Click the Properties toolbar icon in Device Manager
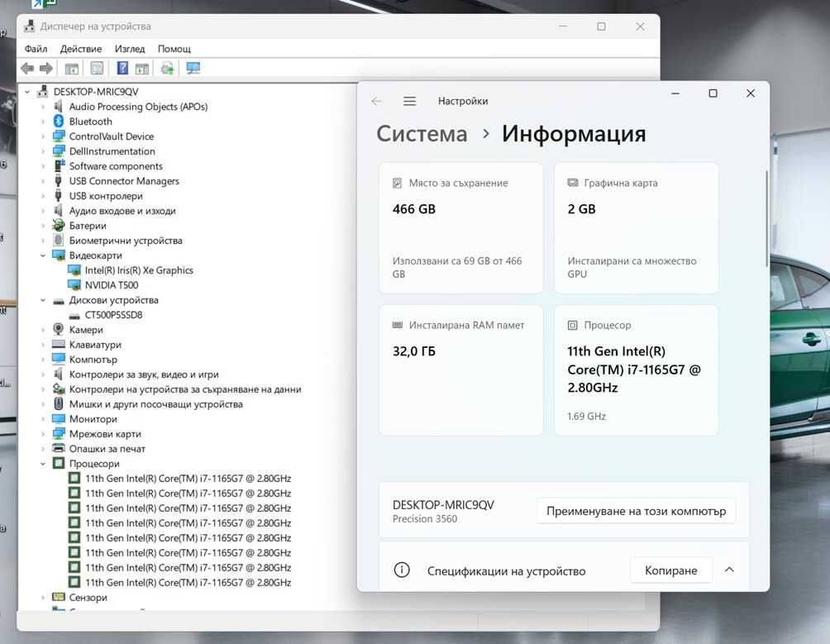 pos(97,69)
